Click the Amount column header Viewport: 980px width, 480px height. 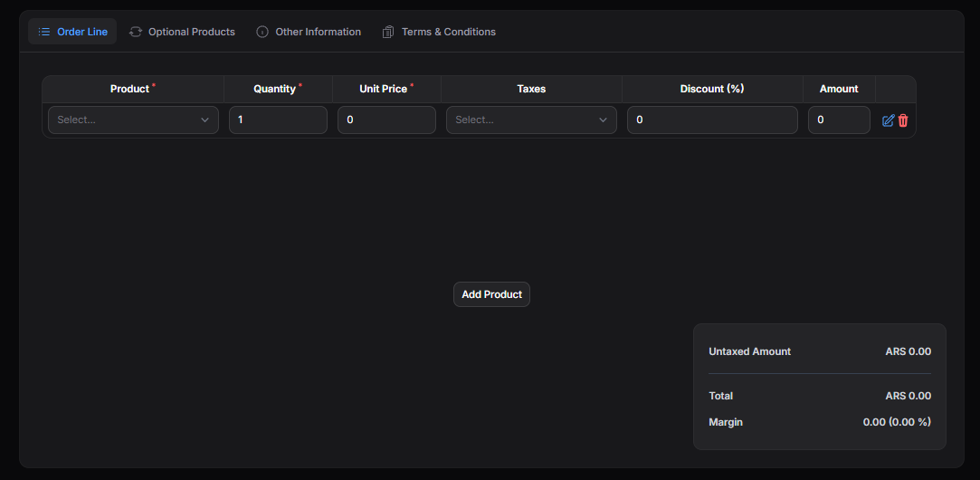(x=839, y=89)
